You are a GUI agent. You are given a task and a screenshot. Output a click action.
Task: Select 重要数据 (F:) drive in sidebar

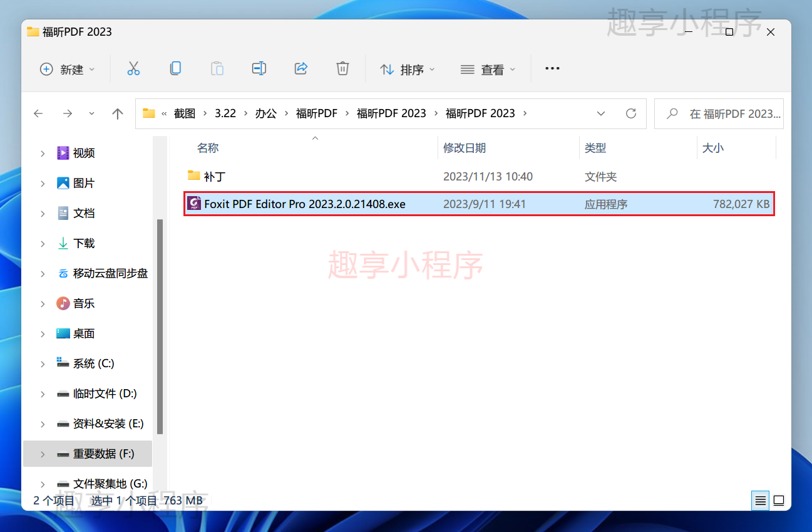tap(88, 454)
